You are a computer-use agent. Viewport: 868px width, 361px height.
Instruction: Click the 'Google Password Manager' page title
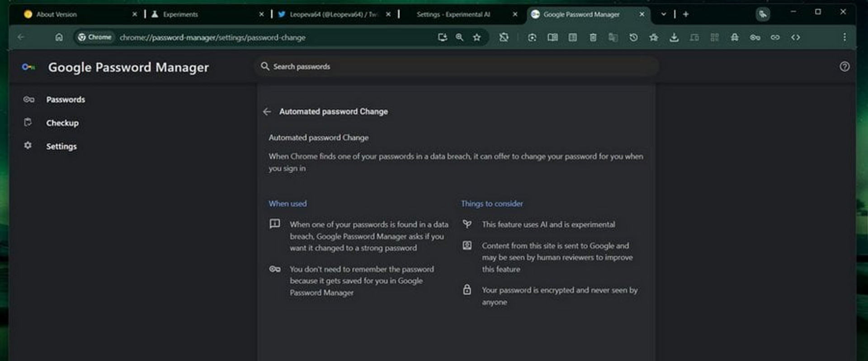pos(128,67)
